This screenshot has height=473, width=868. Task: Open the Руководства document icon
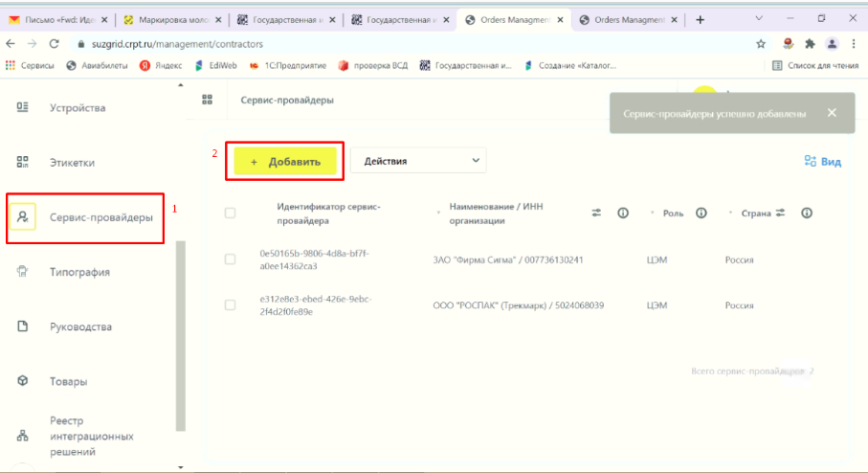coord(22,327)
